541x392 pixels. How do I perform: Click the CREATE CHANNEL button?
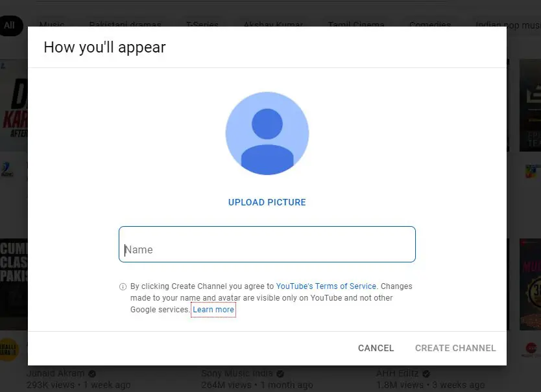pyautogui.click(x=455, y=348)
